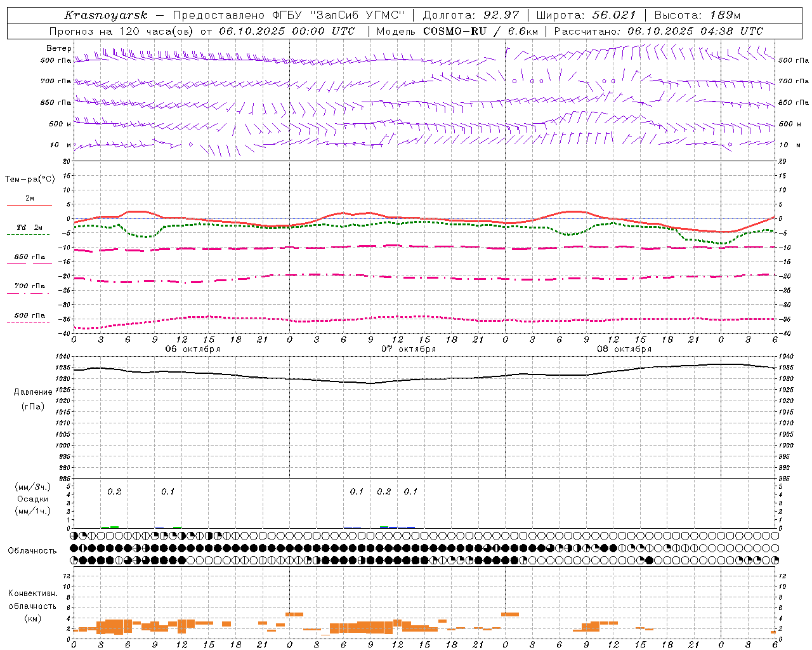
Task: Click the Долгота: 92.97 value
Action: click(471, 15)
